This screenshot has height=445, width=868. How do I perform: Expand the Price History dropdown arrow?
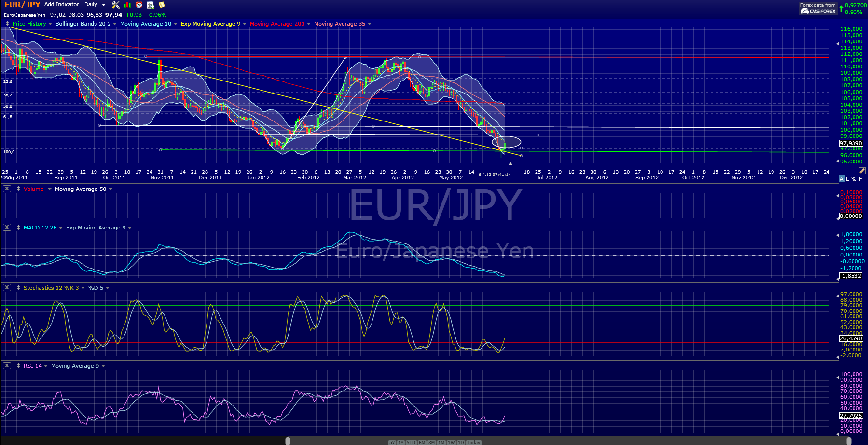tap(50, 24)
